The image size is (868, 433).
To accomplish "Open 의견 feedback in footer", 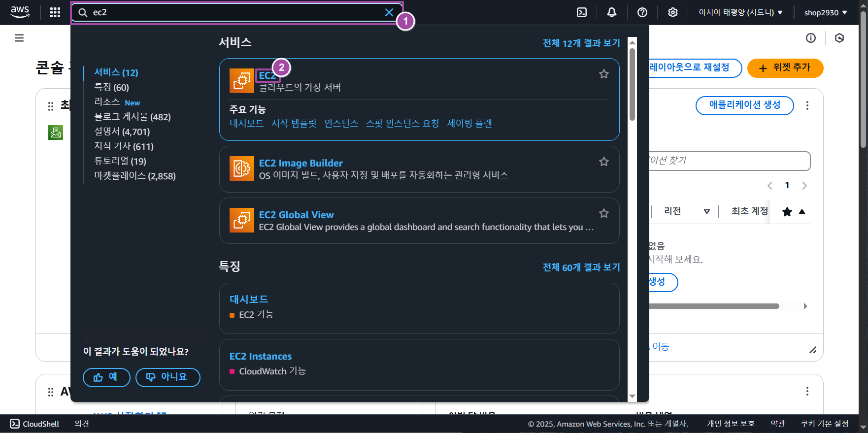I will point(82,424).
